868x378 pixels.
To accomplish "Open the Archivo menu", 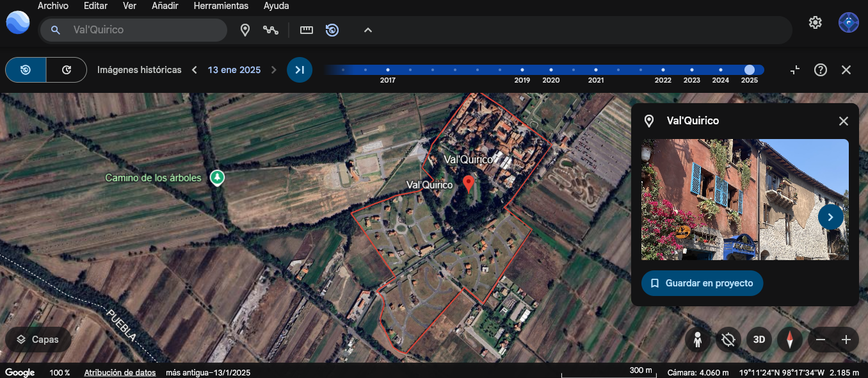I will pos(53,6).
